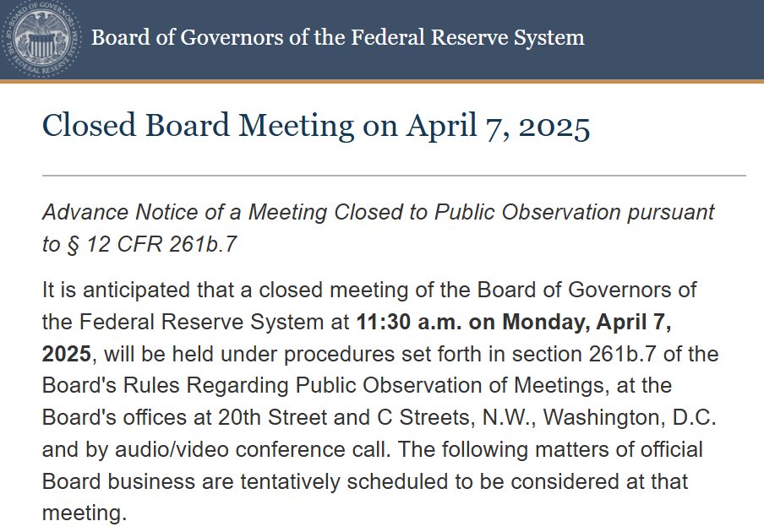The height and width of the screenshot is (532, 764).
Task: Click the gray horizontal divider below the heading
Action: (x=394, y=176)
